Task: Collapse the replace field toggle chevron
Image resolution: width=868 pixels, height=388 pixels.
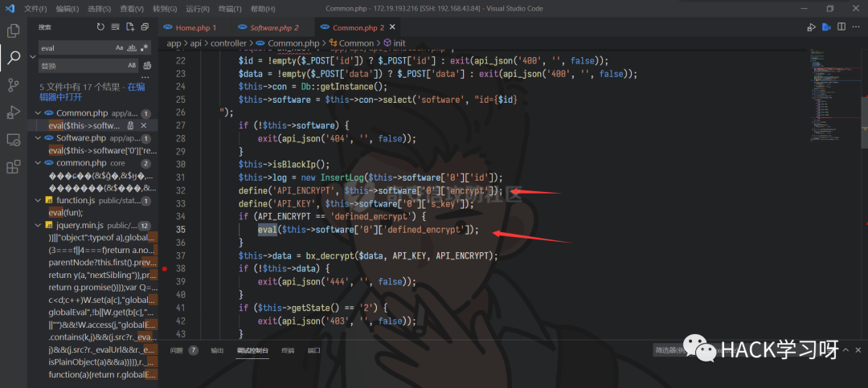Action: click(x=32, y=56)
